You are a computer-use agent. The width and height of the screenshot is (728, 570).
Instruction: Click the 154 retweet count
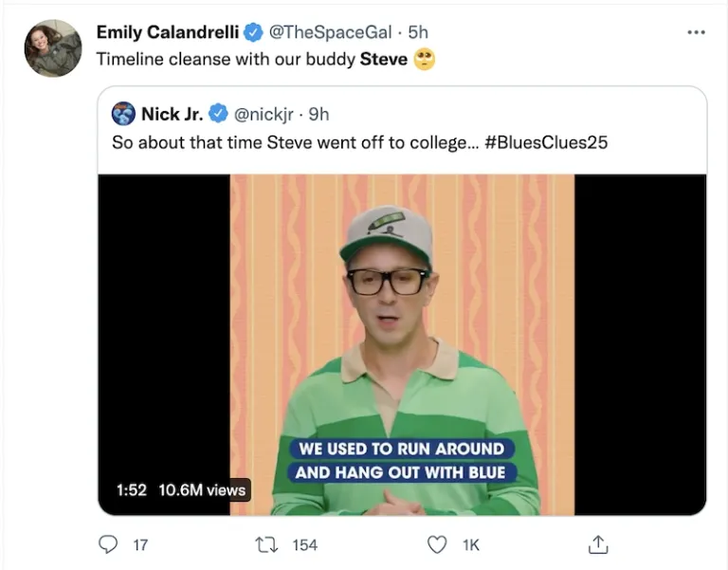(x=304, y=544)
